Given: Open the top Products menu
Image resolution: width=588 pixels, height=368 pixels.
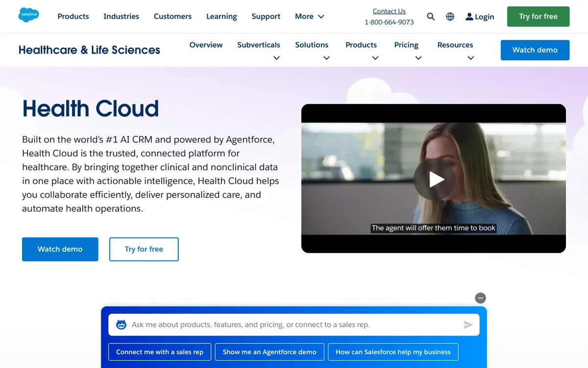Looking at the screenshot, I should [73, 17].
